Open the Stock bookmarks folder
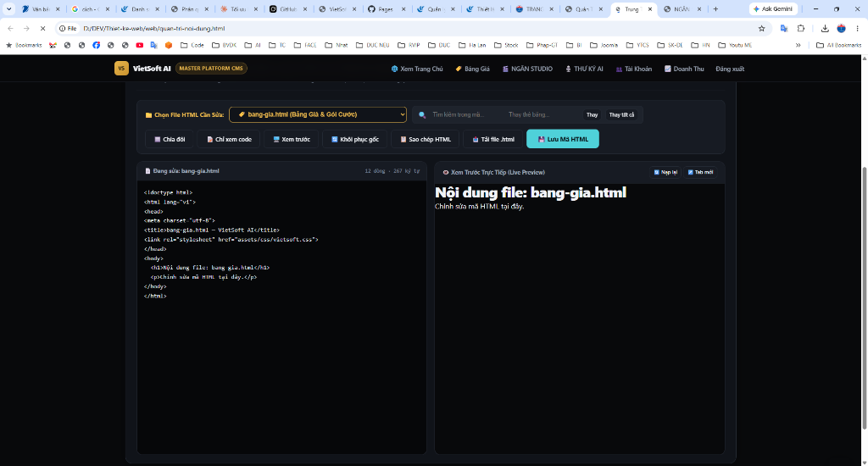 pyautogui.click(x=506, y=45)
